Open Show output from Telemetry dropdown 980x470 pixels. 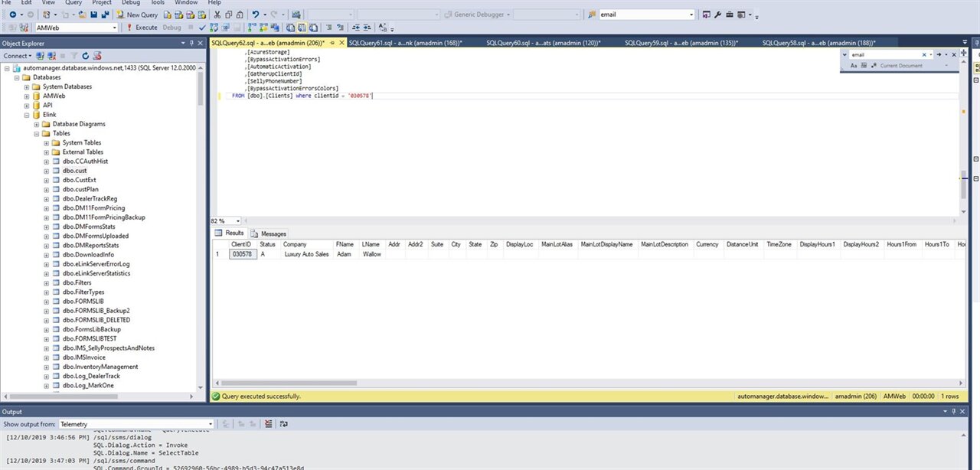tap(210, 424)
